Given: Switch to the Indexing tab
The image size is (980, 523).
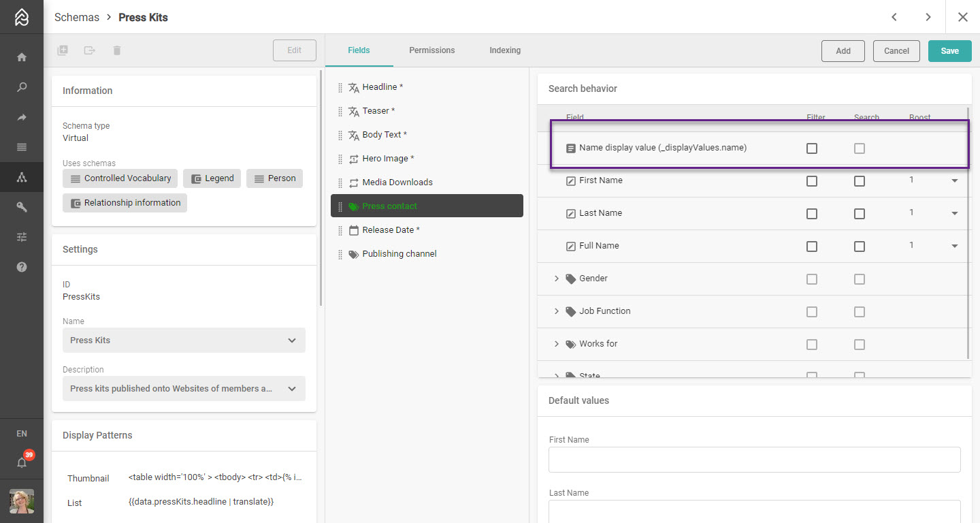Looking at the screenshot, I should [x=505, y=50].
